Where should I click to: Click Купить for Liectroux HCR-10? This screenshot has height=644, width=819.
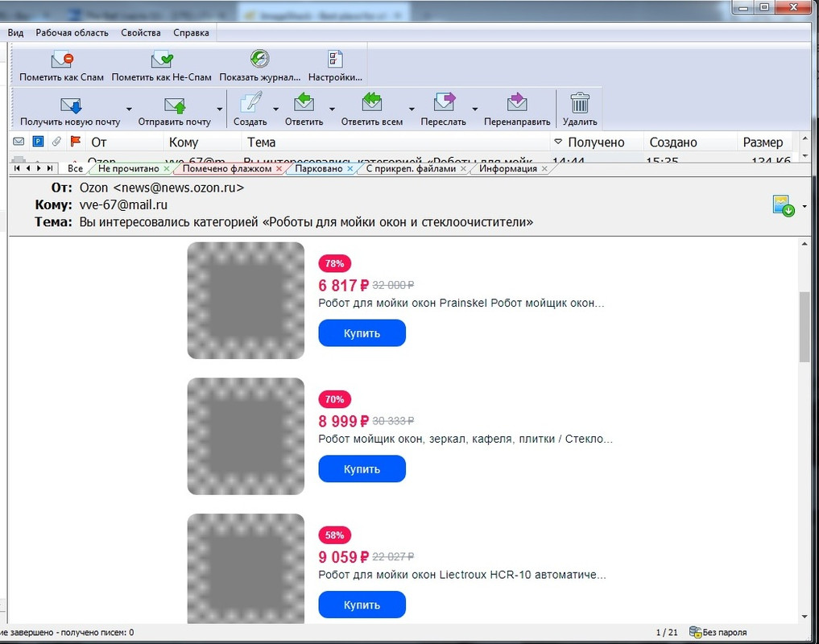pyautogui.click(x=362, y=605)
